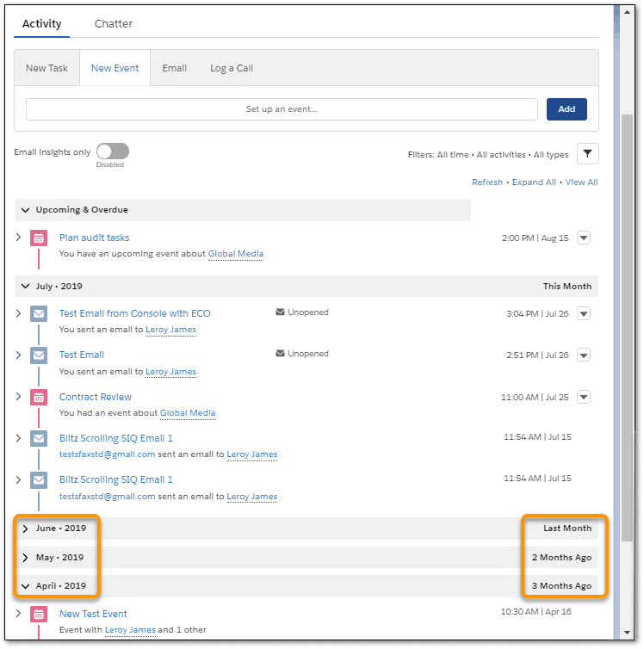Click the vertical scrollbar thumb
This screenshot has height=649, width=644.
tap(628, 327)
